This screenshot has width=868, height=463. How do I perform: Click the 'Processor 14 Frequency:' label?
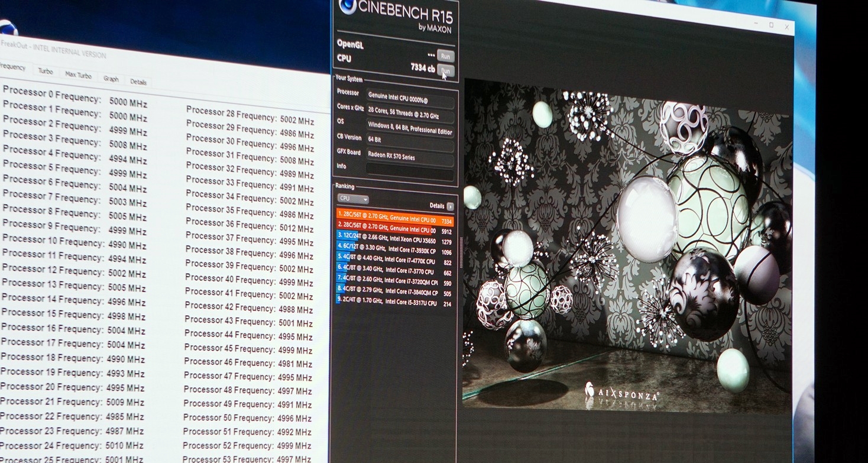[53, 300]
